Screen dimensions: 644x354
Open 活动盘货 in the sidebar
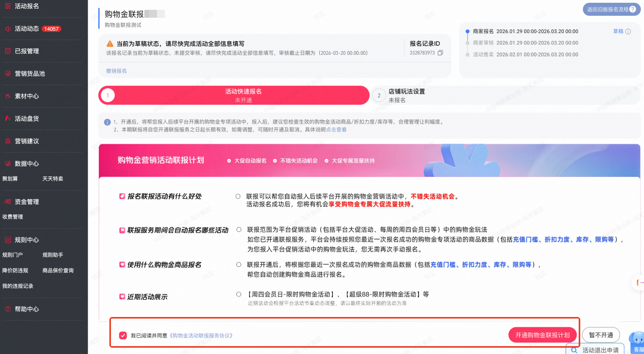tap(27, 118)
